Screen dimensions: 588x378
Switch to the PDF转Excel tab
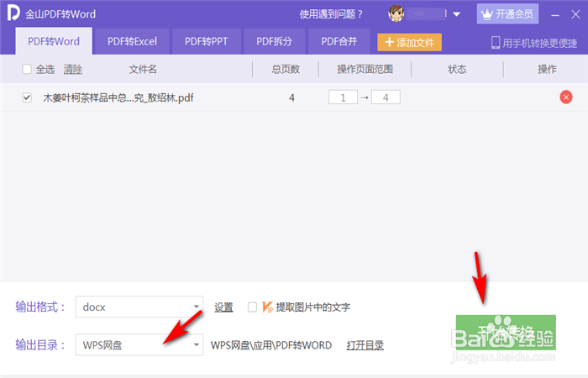132,41
